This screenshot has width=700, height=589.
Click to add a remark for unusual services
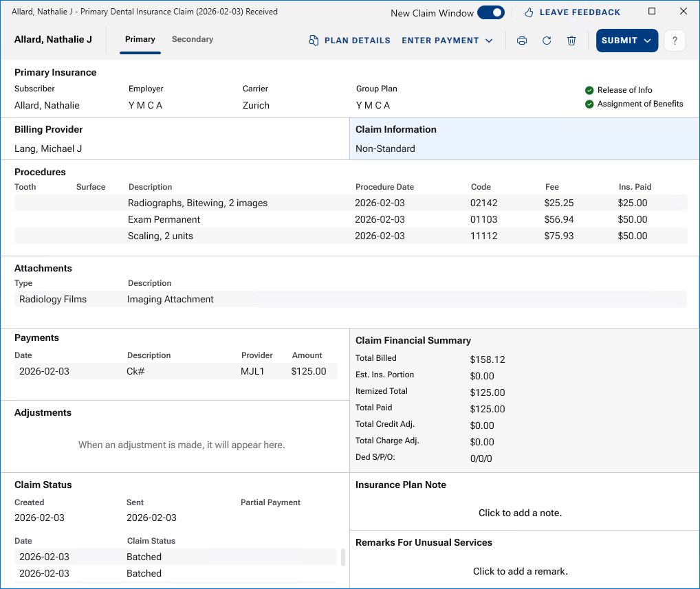(x=520, y=571)
